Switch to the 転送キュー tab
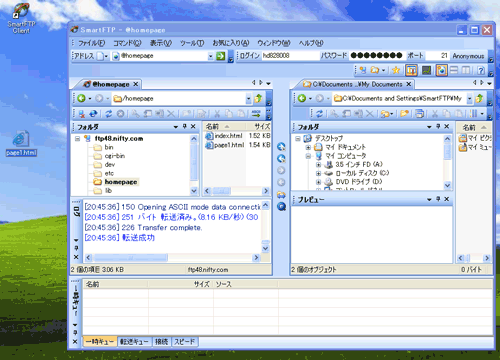Screen dimensions: 500x360 tap(134, 341)
